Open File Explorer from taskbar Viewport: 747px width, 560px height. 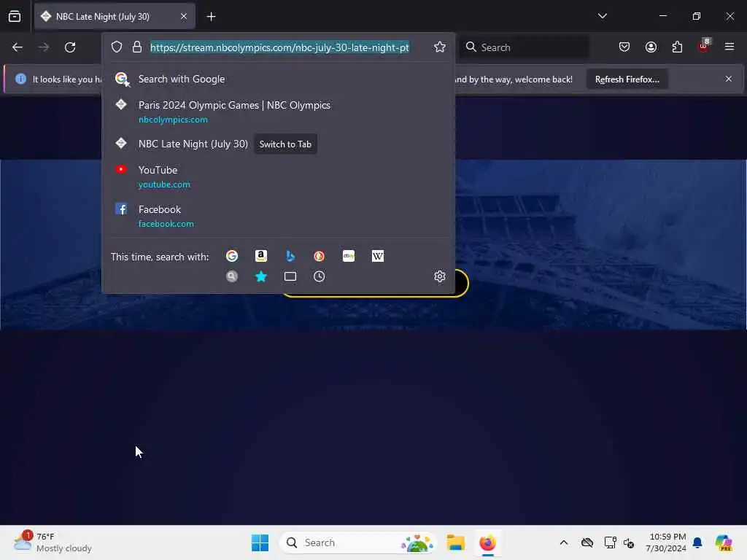[455, 542]
